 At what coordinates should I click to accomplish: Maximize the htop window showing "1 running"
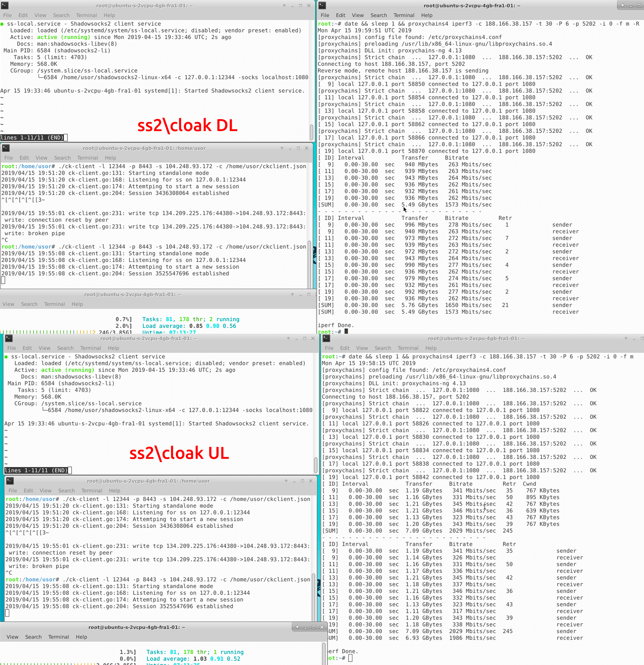coord(313,627)
